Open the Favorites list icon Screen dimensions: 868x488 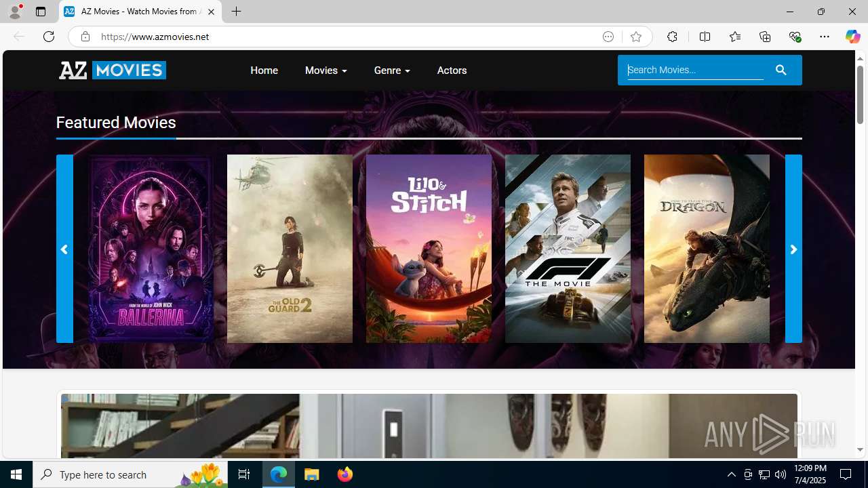click(734, 37)
